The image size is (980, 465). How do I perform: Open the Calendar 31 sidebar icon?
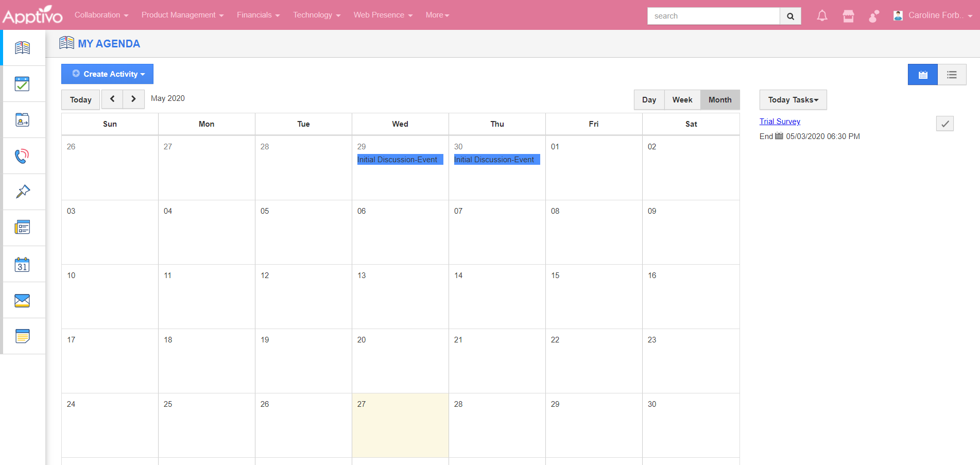(22, 265)
